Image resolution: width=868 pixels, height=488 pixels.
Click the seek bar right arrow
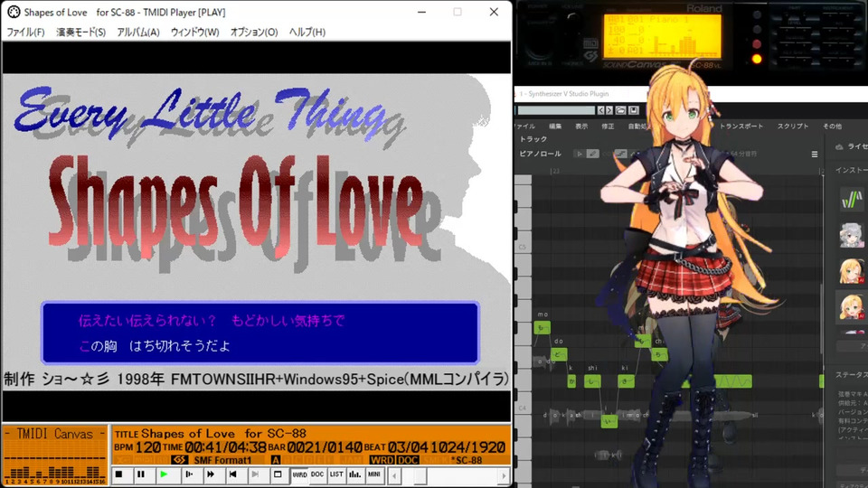(x=504, y=476)
